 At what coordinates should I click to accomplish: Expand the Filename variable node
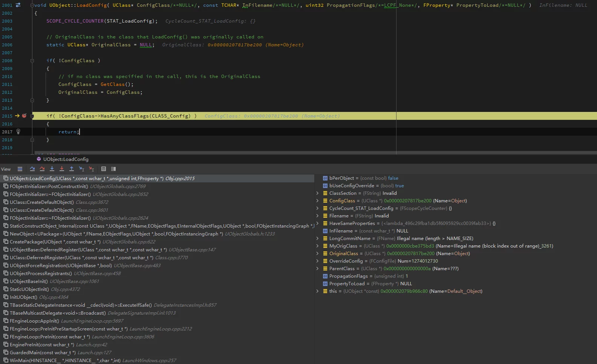pos(317,216)
